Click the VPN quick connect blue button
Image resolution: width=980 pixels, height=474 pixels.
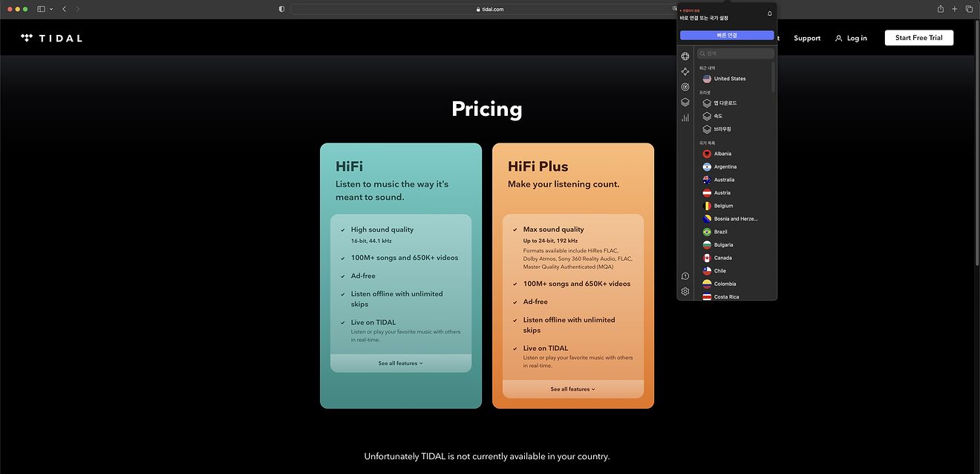(727, 35)
